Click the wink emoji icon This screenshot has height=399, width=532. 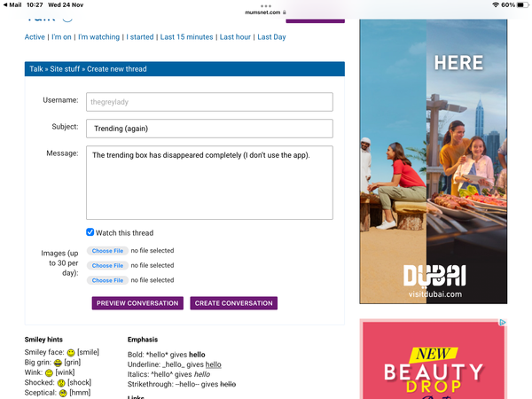pyautogui.click(x=49, y=373)
